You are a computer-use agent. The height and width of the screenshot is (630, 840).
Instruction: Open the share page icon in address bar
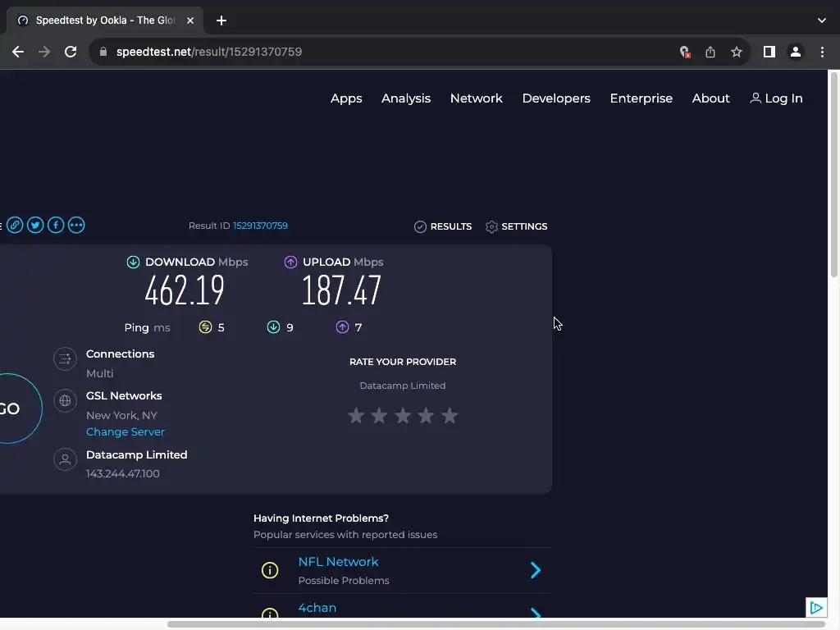click(710, 52)
